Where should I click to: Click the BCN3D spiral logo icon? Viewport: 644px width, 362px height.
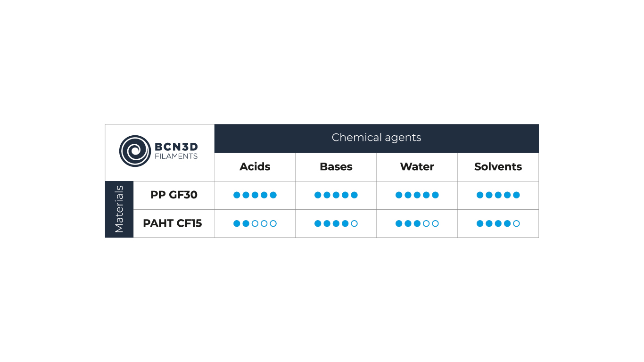pyautogui.click(x=135, y=151)
